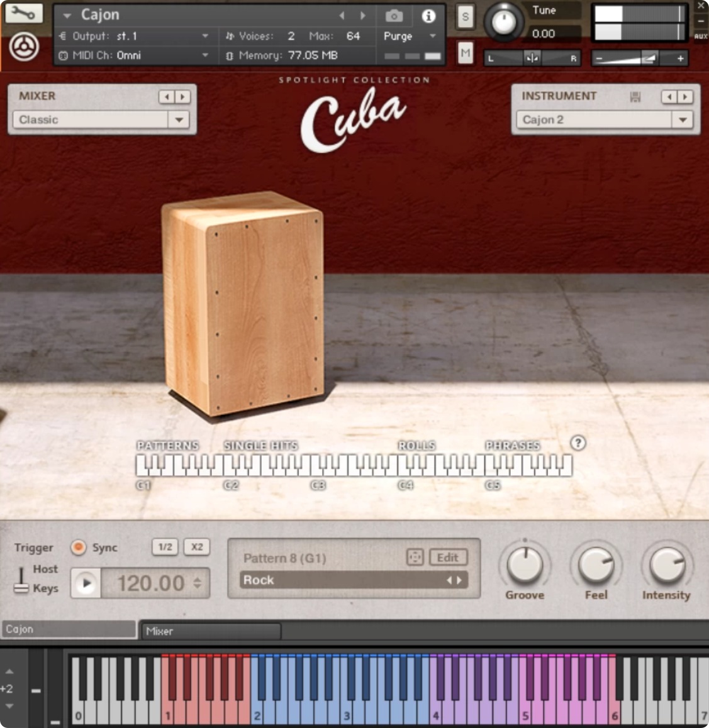Open the keyboard mapping help question mark
This screenshot has width=709, height=728.
tap(578, 443)
